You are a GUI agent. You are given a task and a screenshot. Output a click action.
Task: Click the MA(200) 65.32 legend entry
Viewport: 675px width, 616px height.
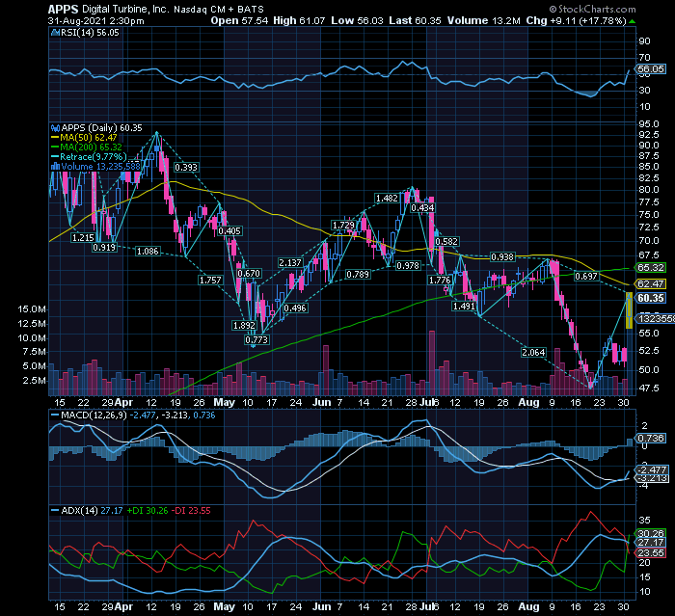click(87, 147)
